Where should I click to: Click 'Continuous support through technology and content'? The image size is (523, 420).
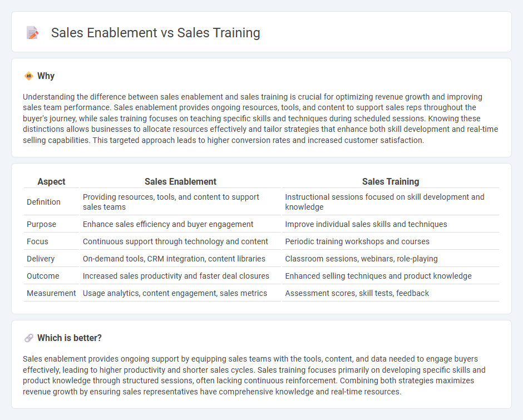click(x=175, y=241)
